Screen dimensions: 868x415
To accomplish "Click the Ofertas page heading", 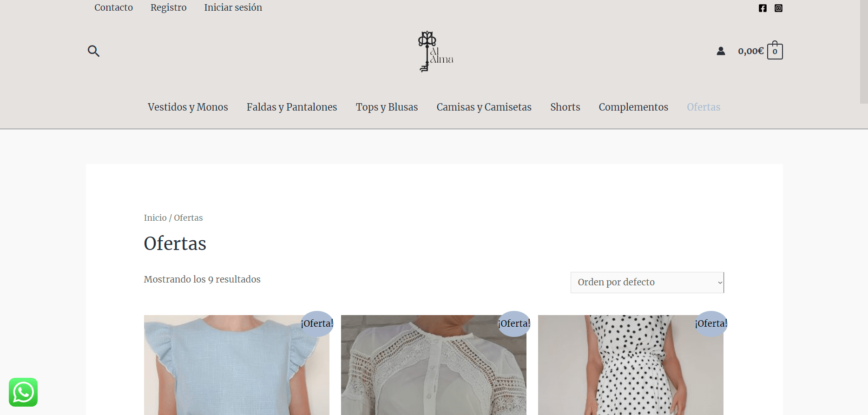I will tap(175, 244).
